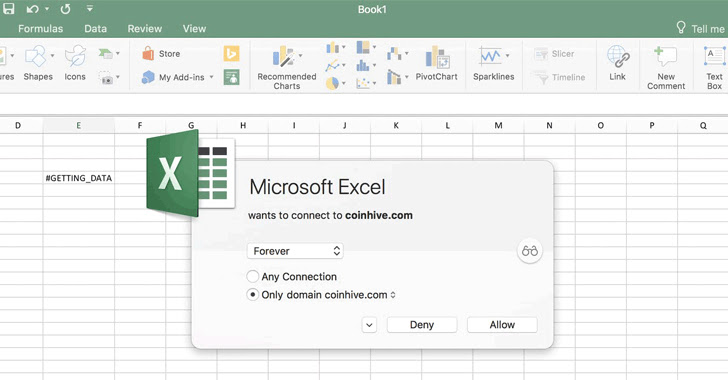Screen dimensions: 728x380
Task: Add a New Comment
Action: (666, 68)
